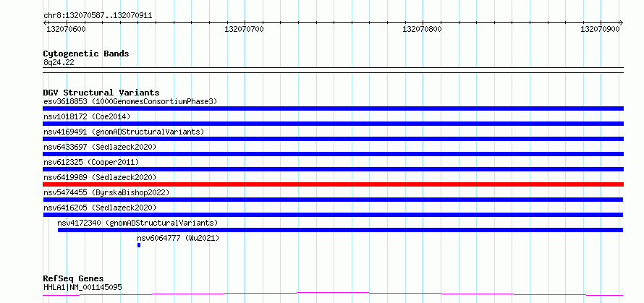The width and height of the screenshot is (644, 303).
Task: Click the 132070700 ruler position label
Action: point(245,29)
